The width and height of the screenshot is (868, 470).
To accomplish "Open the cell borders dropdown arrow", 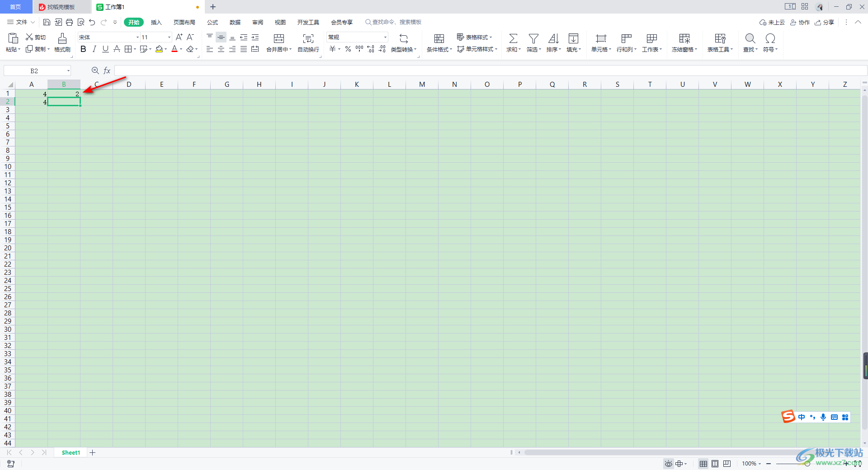I will (135, 49).
